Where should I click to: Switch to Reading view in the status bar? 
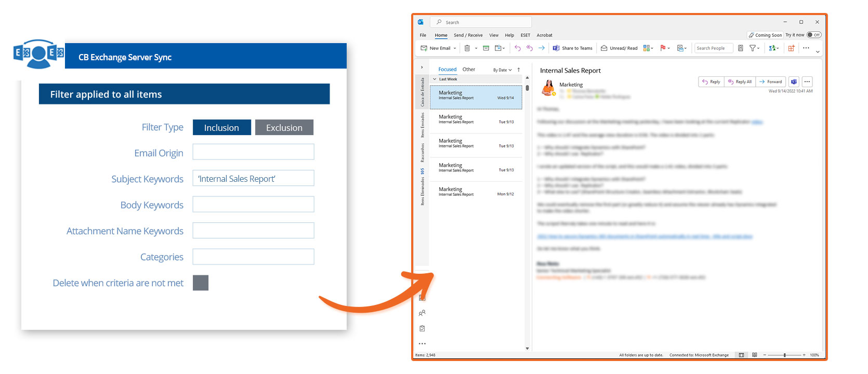755,355
